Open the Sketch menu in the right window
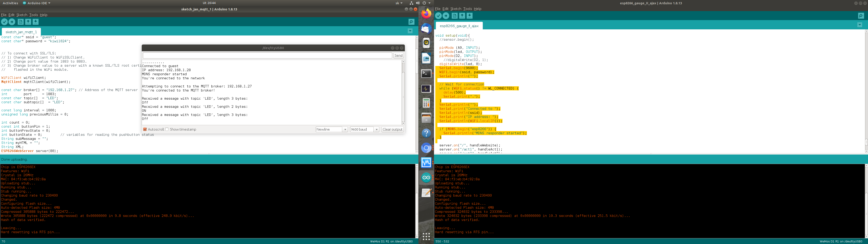868x244 pixels. [455, 9]
